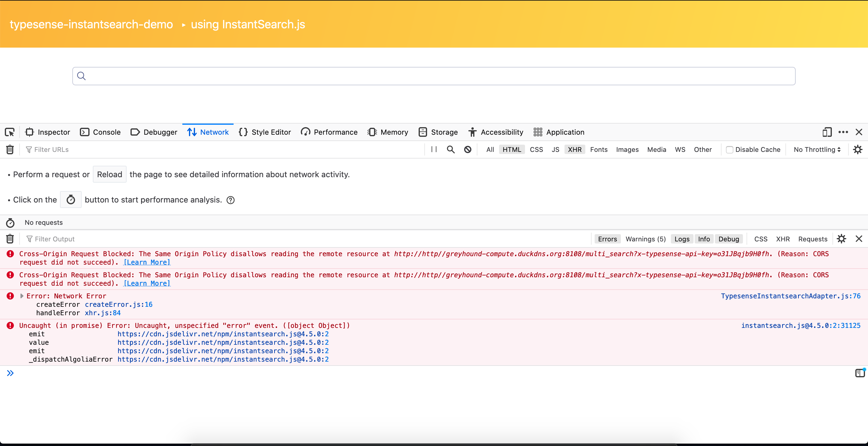
Task: Click the element picker icon
Action: (10, 132)
